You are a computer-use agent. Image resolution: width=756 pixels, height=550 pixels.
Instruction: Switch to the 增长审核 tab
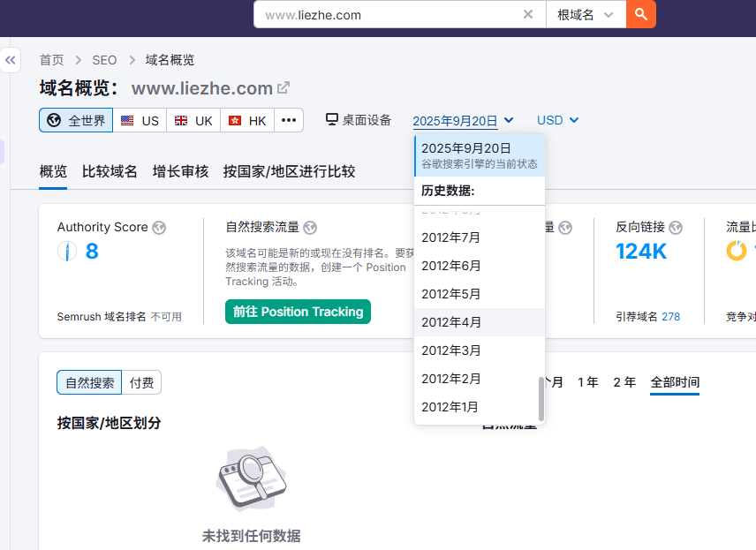(180, 171)
